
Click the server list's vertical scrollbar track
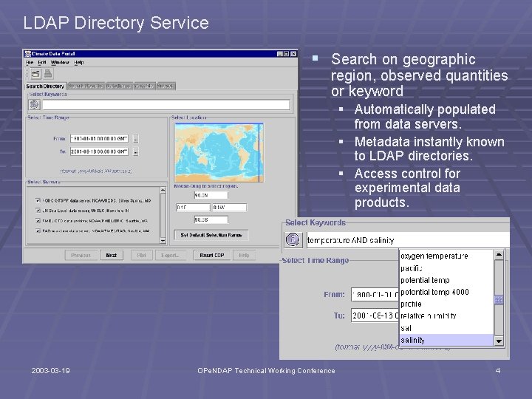[x=163, y=216]
